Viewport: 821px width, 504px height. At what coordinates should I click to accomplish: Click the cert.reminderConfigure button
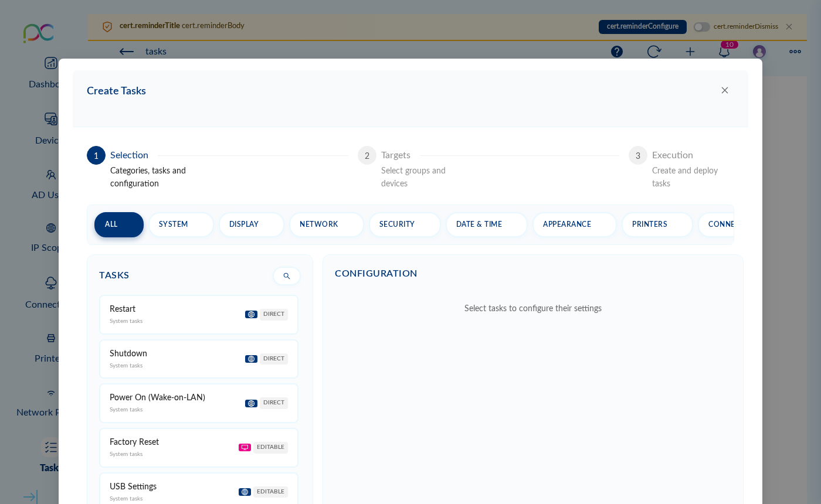[x=643, y=26]
